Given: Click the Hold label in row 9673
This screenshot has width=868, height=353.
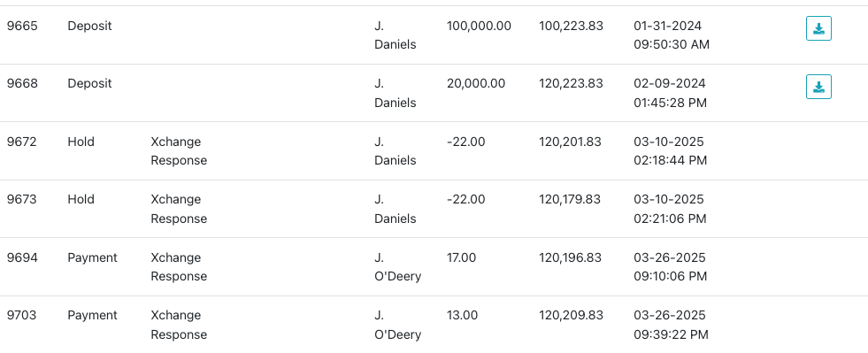Looking at the screenshot, I should click(x=81, y=199).
